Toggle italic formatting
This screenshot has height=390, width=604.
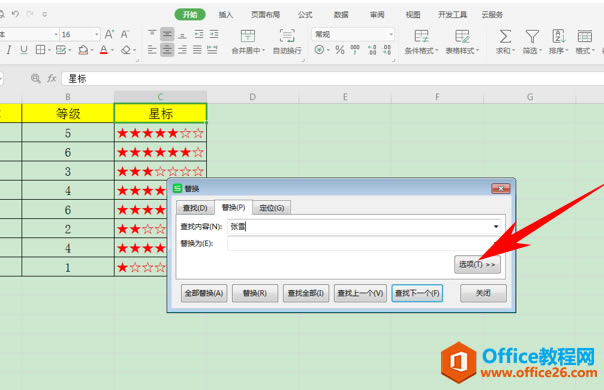[x=8, y=50]
